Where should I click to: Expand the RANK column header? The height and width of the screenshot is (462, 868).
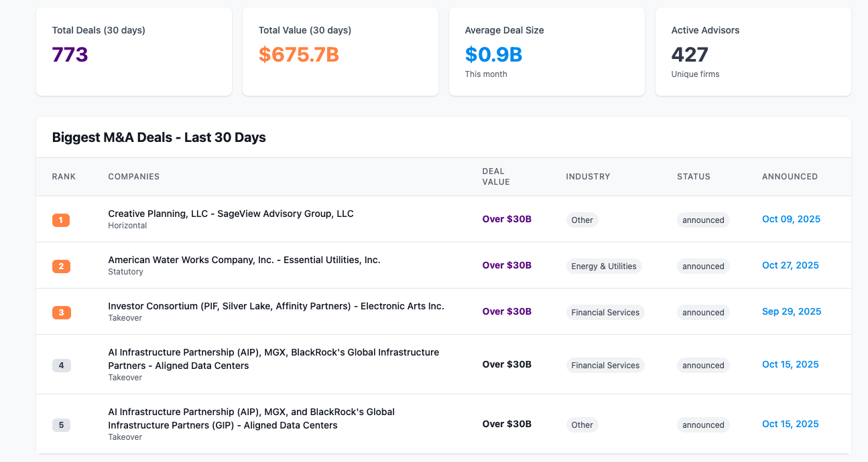click(x=64, y=176)
